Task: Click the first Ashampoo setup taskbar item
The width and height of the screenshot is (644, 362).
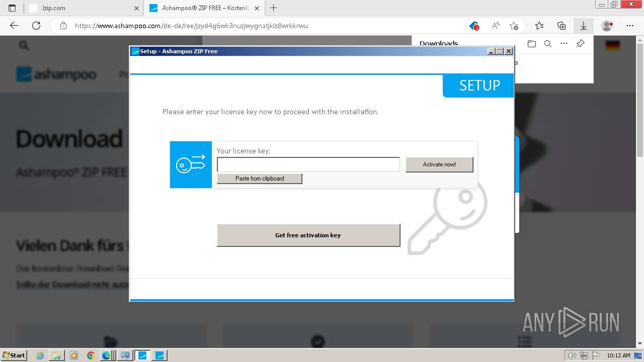Action: point(142,355)
